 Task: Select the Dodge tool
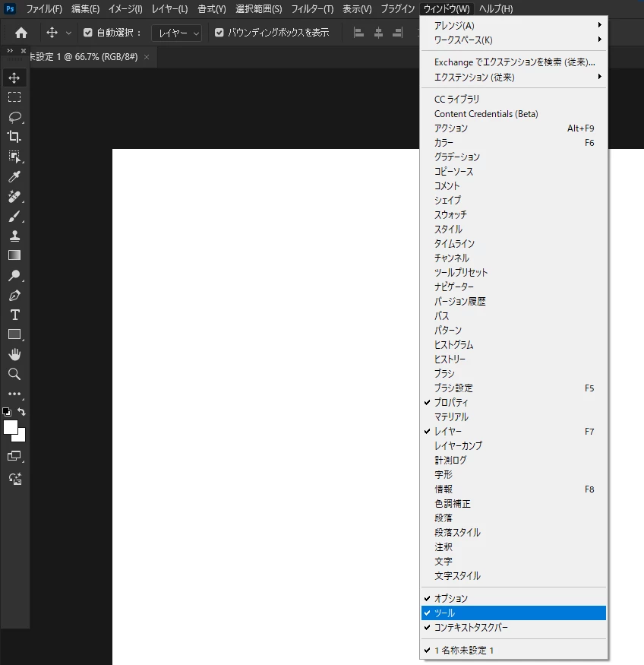[x=14, y=276]
